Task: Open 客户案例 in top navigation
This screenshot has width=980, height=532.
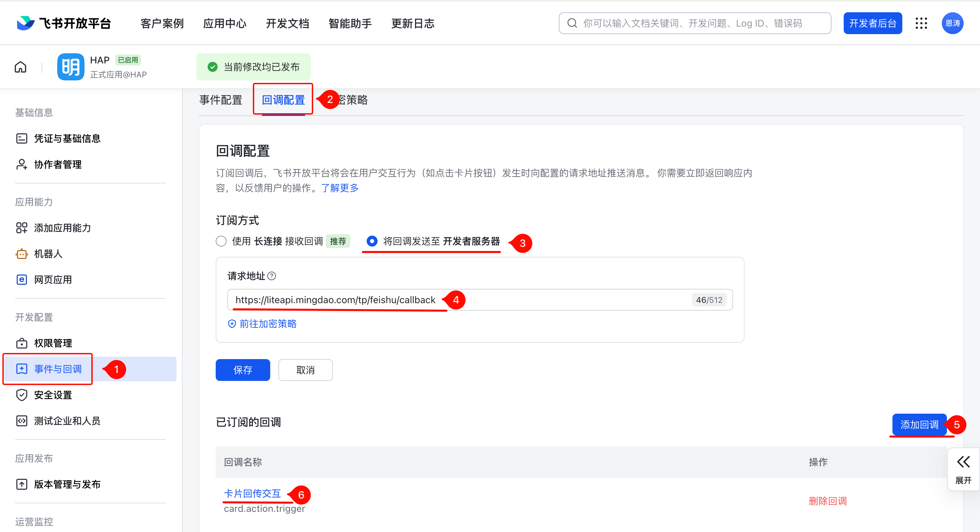Action: (x=162, y=24)
